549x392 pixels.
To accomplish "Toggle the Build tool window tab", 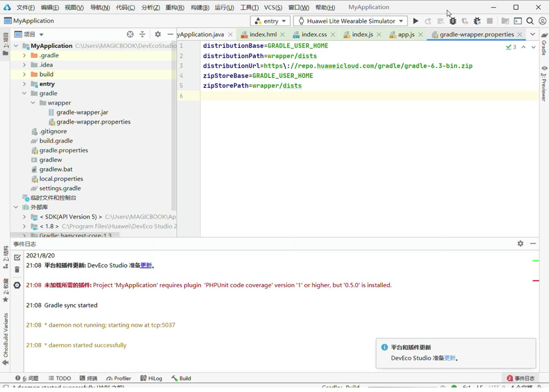I will pos(181,378).
